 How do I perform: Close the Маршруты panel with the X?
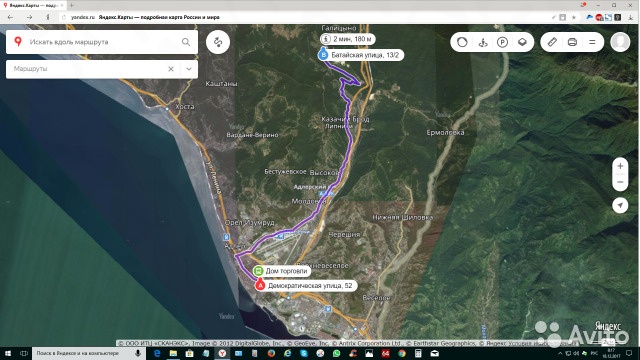(171, 69)
